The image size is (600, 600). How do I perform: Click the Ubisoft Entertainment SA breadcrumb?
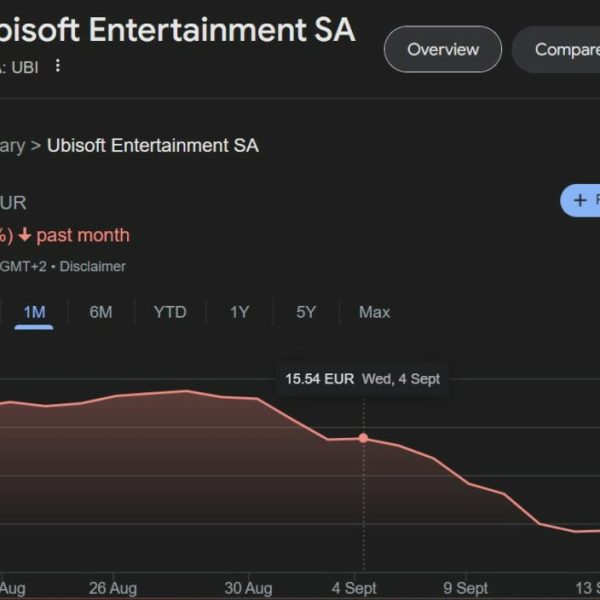point(153,146)
